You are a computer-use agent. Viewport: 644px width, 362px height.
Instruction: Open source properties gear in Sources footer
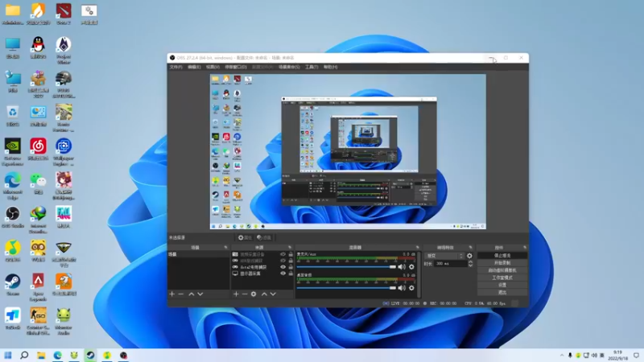[x=254, y=294]
